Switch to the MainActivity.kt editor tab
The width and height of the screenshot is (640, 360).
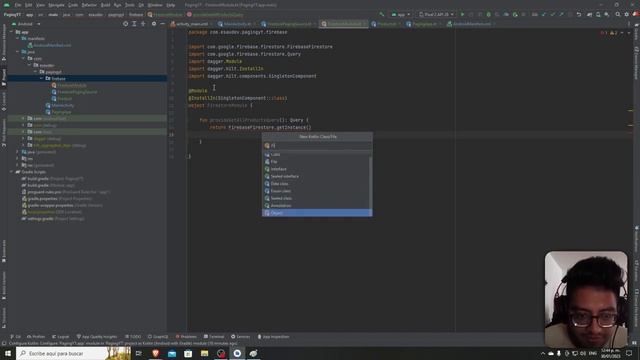coord(237,24)
